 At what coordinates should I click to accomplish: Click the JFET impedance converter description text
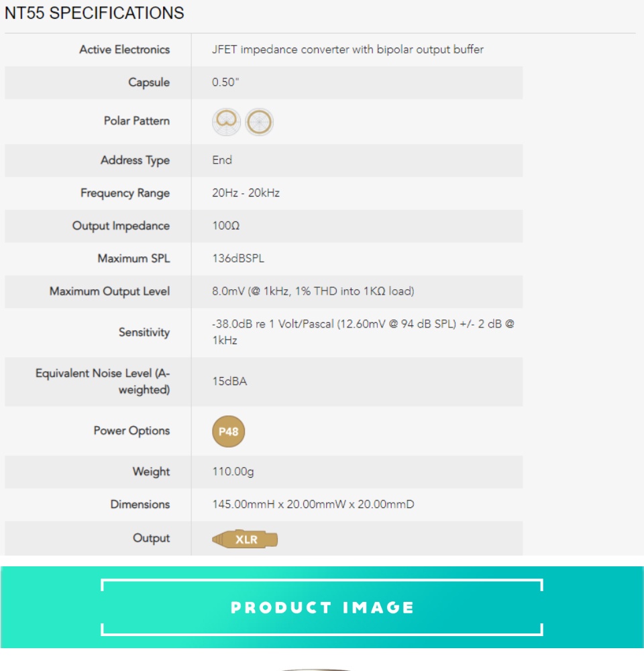(347, 50)
